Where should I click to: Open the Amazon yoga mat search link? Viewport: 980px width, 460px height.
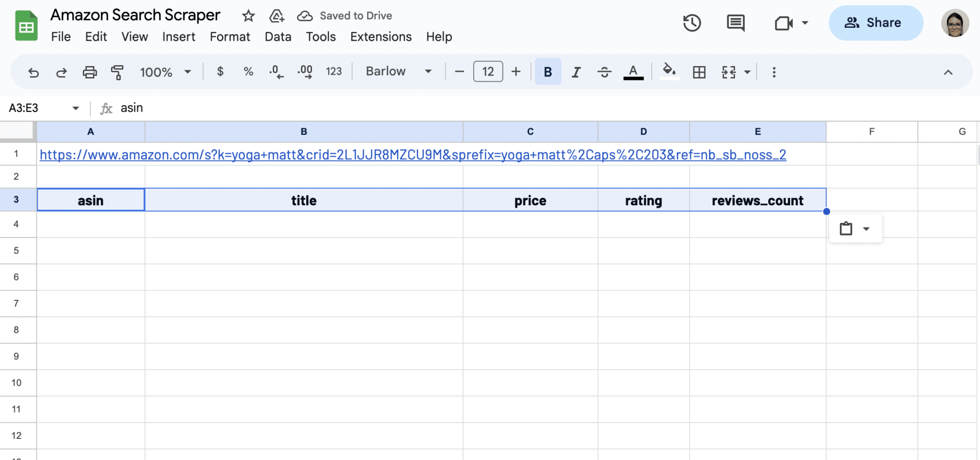pos(412,155)
